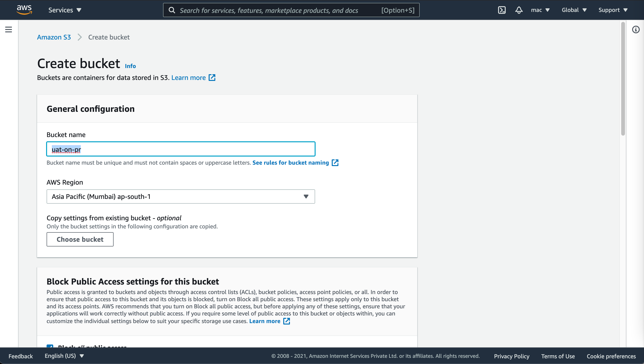Go to Amazon S3 breadcrumb
This screenshot has height=364, width=644.
(x=54, y=37)
